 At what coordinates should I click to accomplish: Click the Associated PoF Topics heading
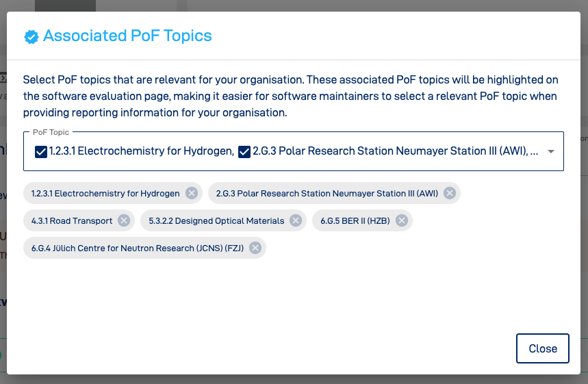[127, 36]
